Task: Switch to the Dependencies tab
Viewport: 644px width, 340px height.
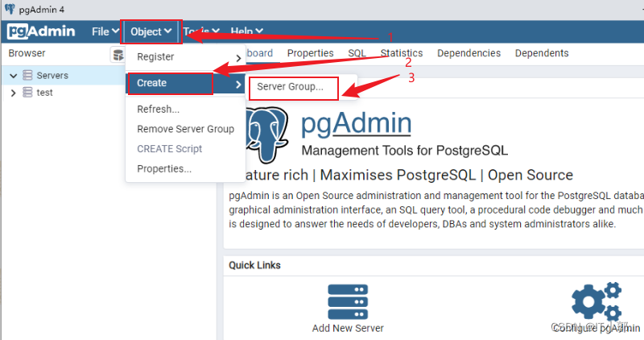Action: pos(469,53)
